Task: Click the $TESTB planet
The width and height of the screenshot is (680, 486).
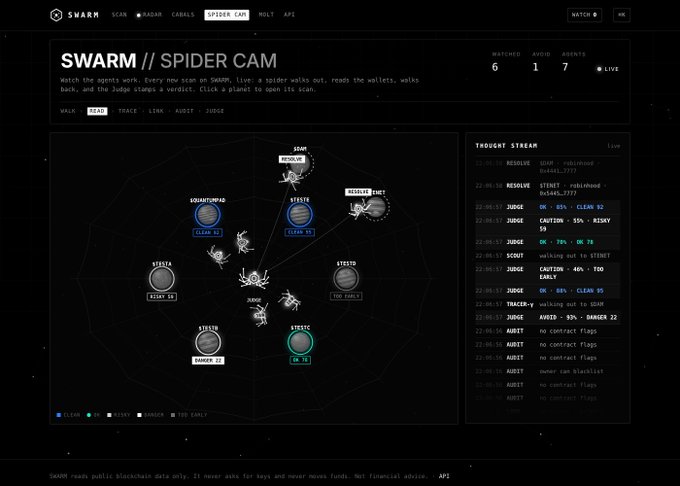Action: point(208,342)
